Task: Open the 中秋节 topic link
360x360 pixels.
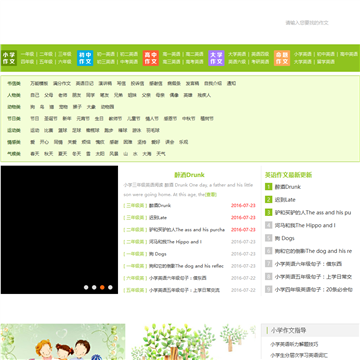Action: pos(188,119)
